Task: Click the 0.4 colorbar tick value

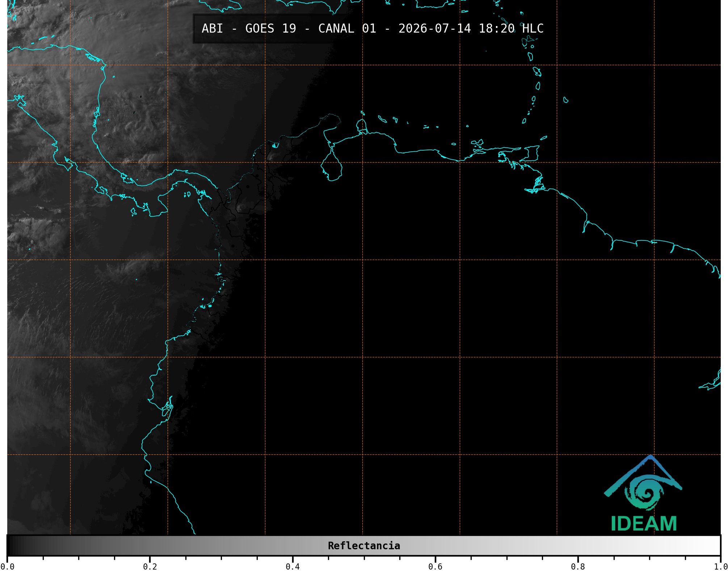Action: pyautogui.click(x=293, y=566)
